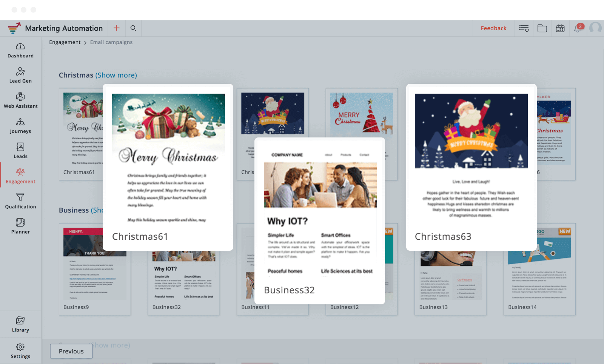Image resolution: width=604 pixels, height=364 pixels.
Task: Select the enlarged Christmas63 template preview
Action: (x=471, y=167)
